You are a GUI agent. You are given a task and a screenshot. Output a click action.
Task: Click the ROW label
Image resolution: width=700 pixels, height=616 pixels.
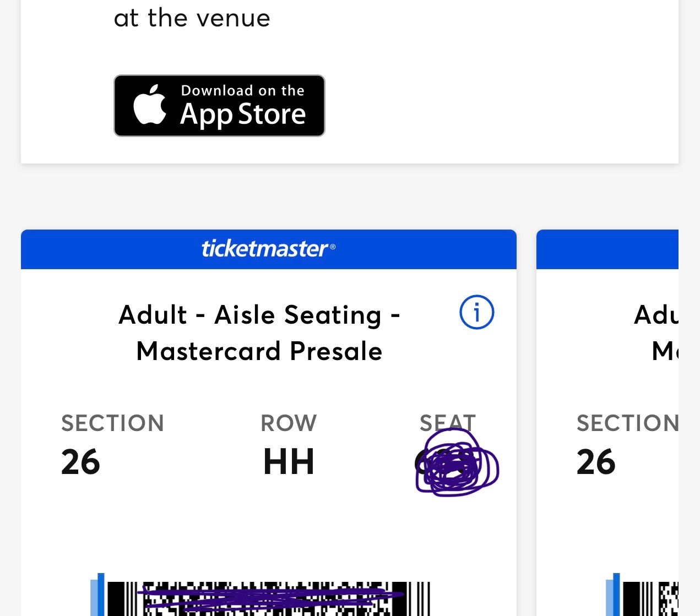coord(289,423)
